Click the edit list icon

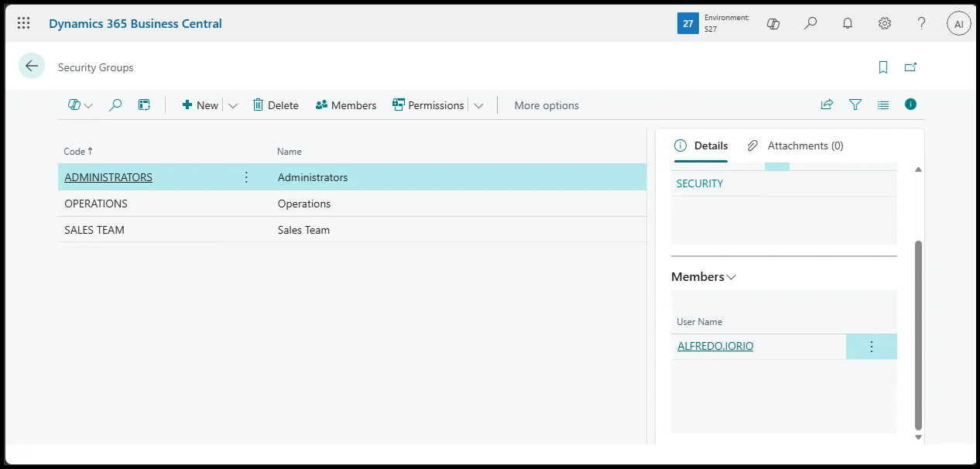(x=144, y=104)
